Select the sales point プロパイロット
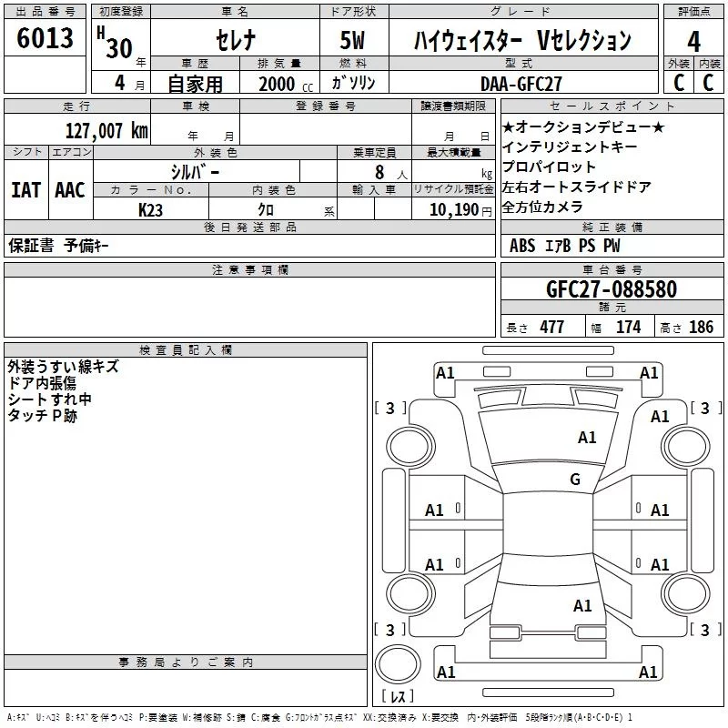This screenshot has width=728, height=728. pos(549,167)
